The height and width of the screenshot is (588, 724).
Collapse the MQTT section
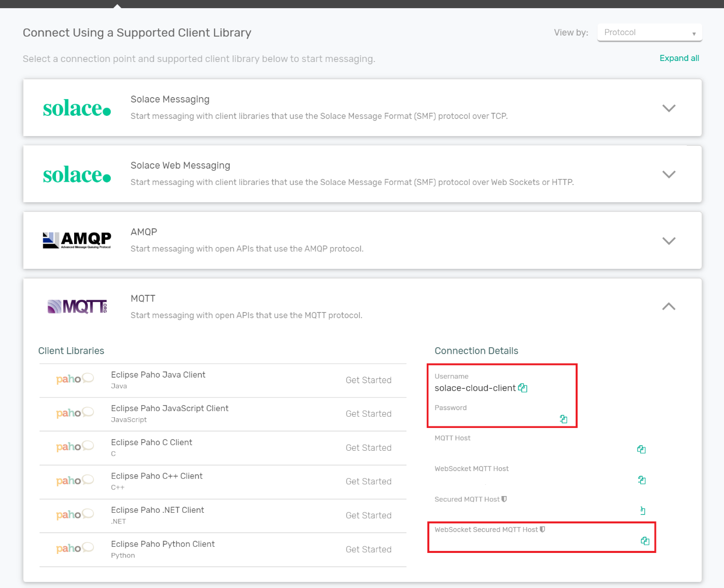[669, 306]
